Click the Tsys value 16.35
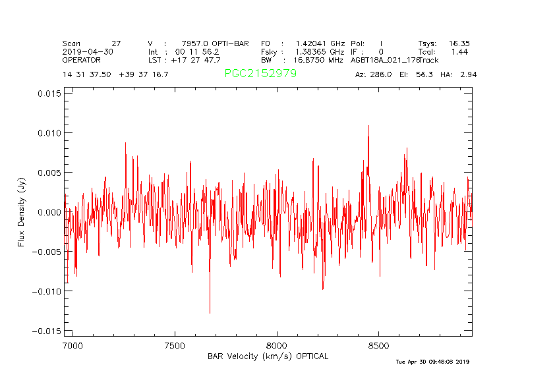Image resolution: width=555 pixels, height=392 pixels. click(x=459, y=43)
